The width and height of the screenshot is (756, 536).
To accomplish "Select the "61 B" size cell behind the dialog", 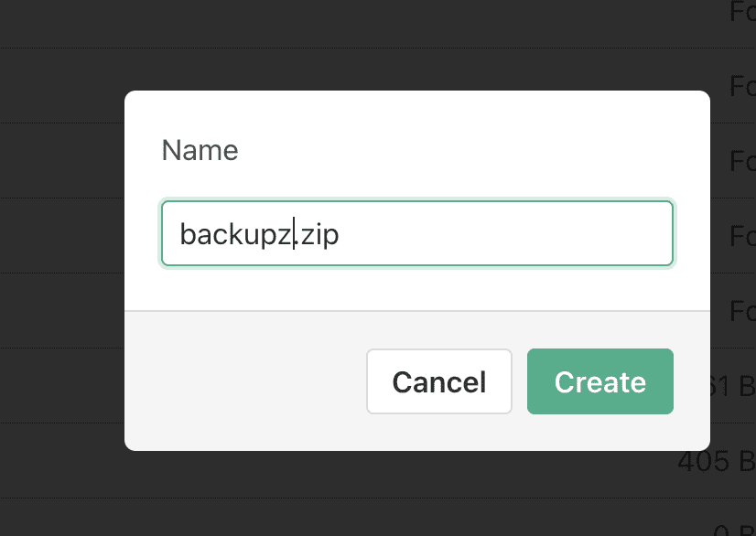I will [x=732, y=387].
